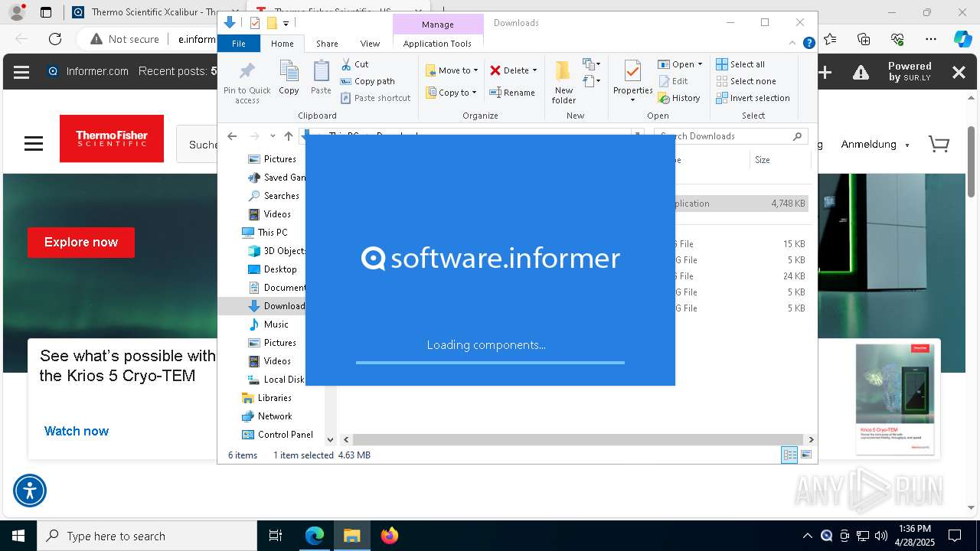Click the Paste icon in the ribbon
Screen dimensions: 980x551
pos(321,77)
